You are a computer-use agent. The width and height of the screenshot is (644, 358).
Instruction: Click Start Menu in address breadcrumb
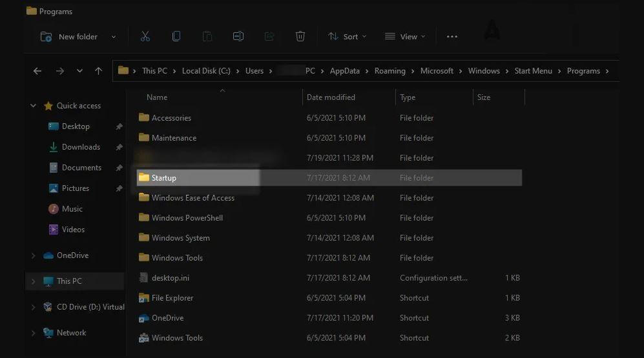pyautogui.click(x=533, y=71)
